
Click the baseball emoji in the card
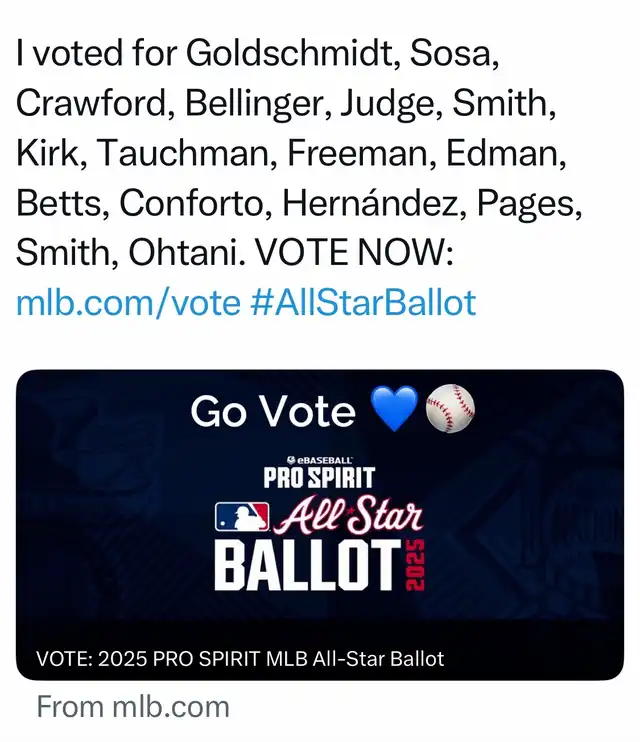point(450,408)
